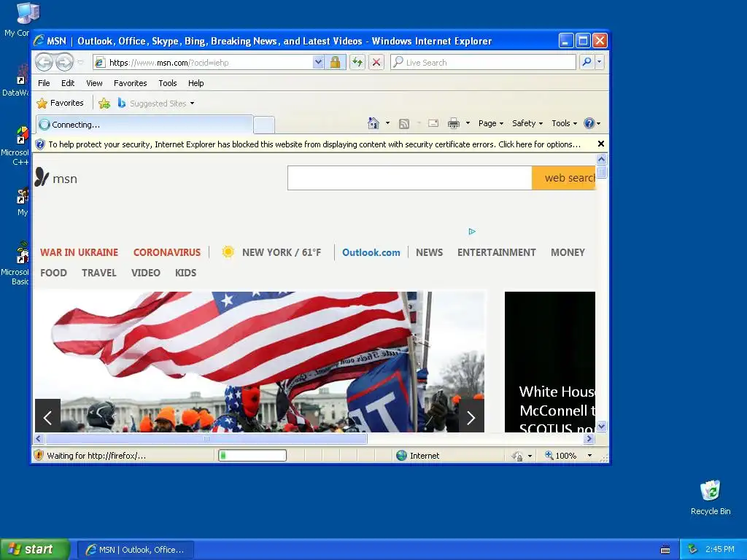
Task: Expand the Print options dropdown arrow
Action: point(468,123)
